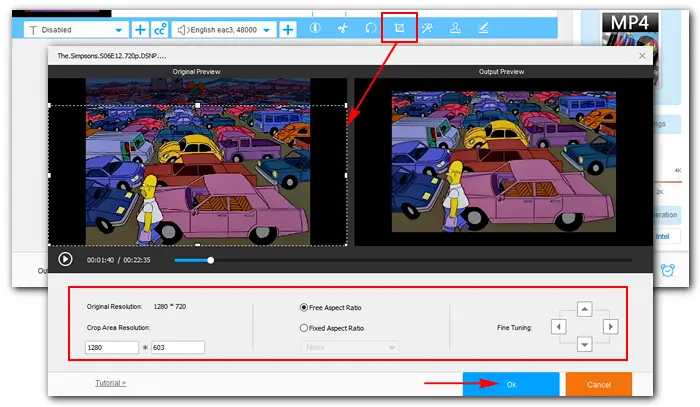Move crop area right with fine tuning
The image size is (700, 407).
pos(610,327)
